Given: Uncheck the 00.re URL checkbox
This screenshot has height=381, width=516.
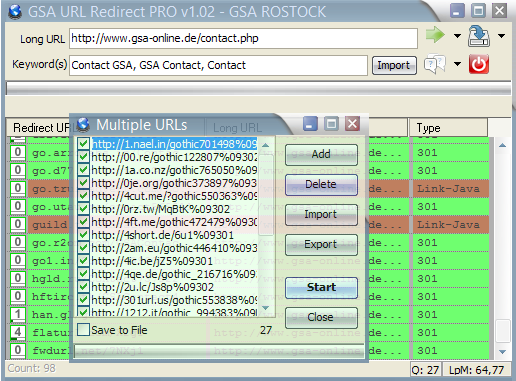Looking at the screenshot, I should tap(83, 157).
